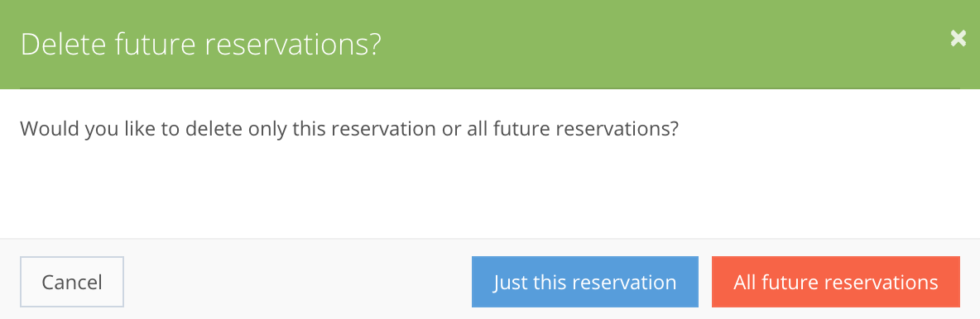980x319 pixels.
Task: Delete only this reservation with blue button
Action: coord(584,282)
